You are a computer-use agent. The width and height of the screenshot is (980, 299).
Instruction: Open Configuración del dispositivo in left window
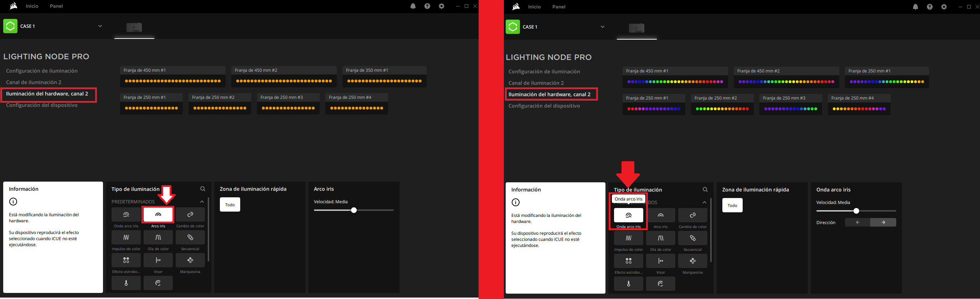(x=42, y=106)
